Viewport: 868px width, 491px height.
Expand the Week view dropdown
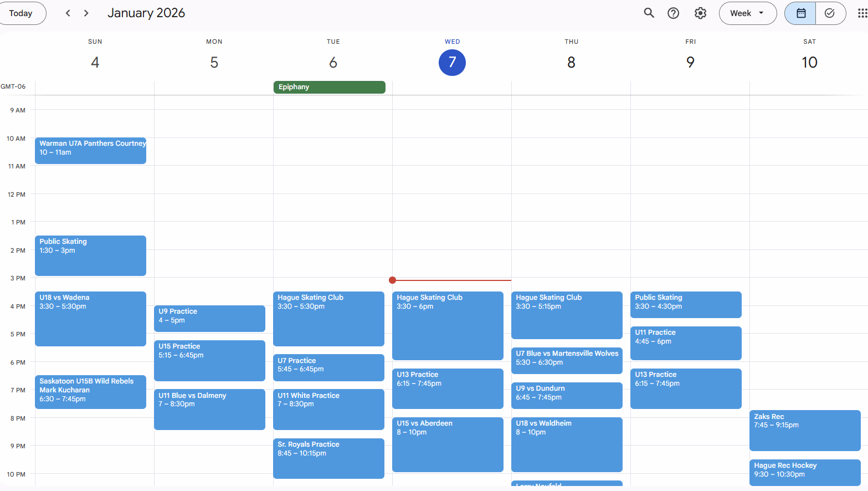tap(747, 13)
